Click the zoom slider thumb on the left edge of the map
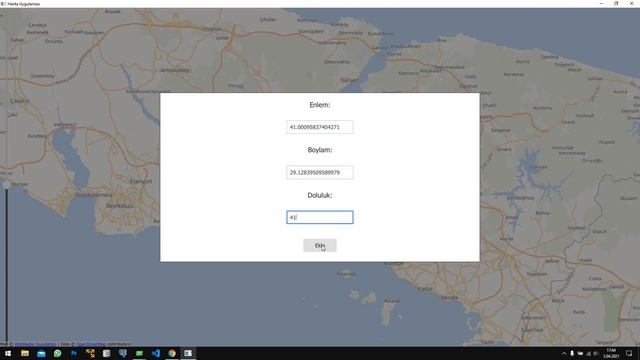Viewport: 640px width, 360px height. pos(7,185)
